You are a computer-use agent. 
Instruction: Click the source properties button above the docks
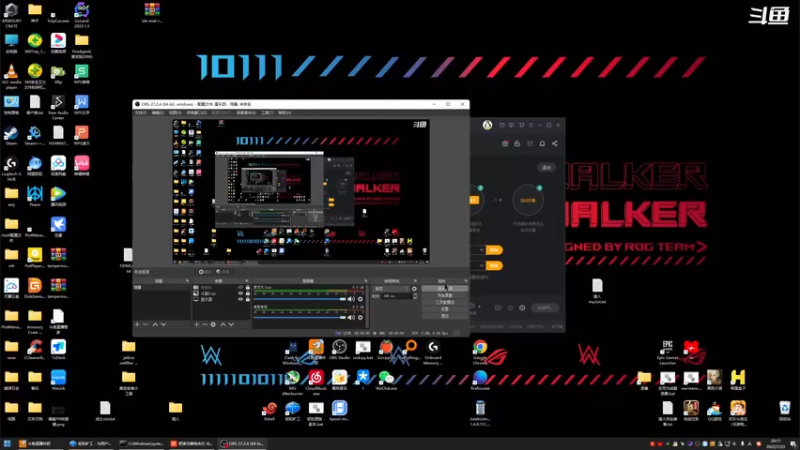[x=205, y=272]
